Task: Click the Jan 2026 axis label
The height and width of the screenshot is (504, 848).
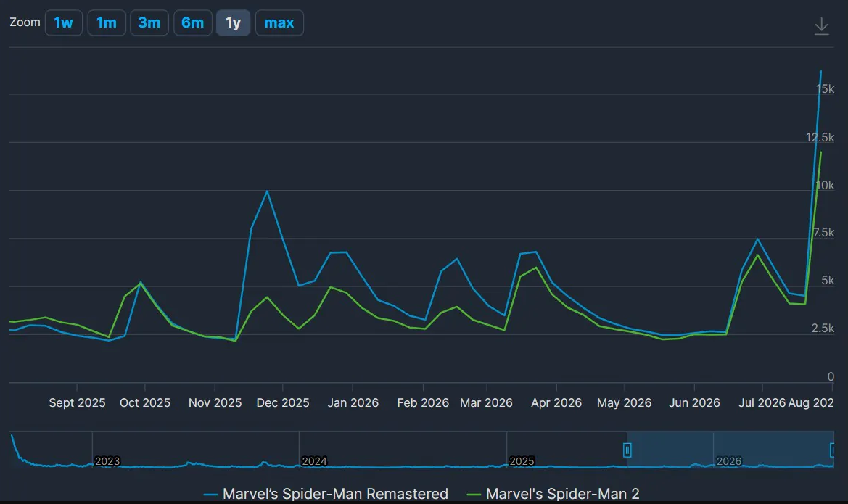Action: 353,403
